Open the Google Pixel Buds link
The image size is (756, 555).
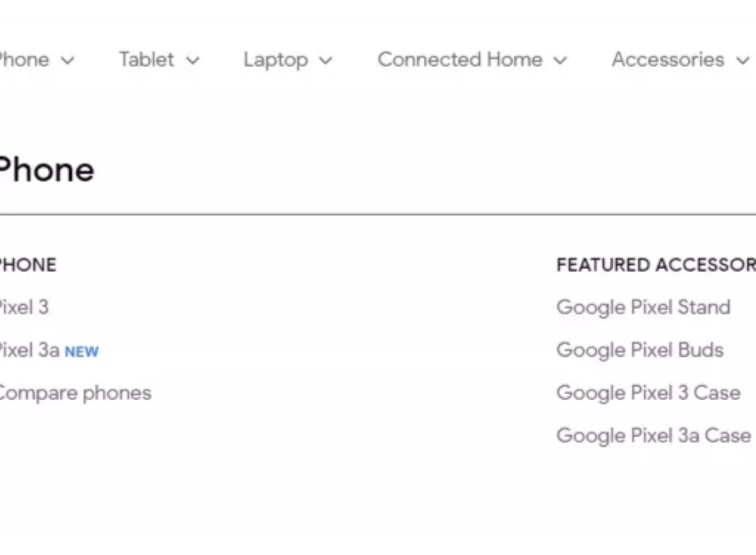[640, 350]
